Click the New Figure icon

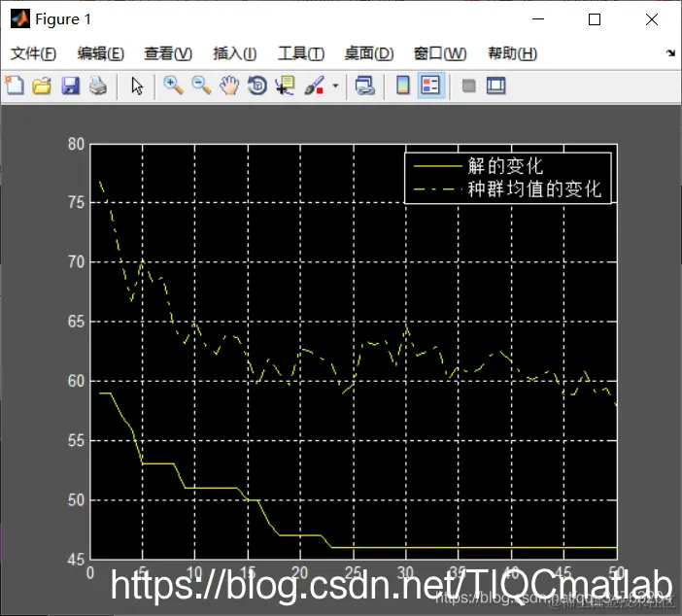(x=15, y=86)
